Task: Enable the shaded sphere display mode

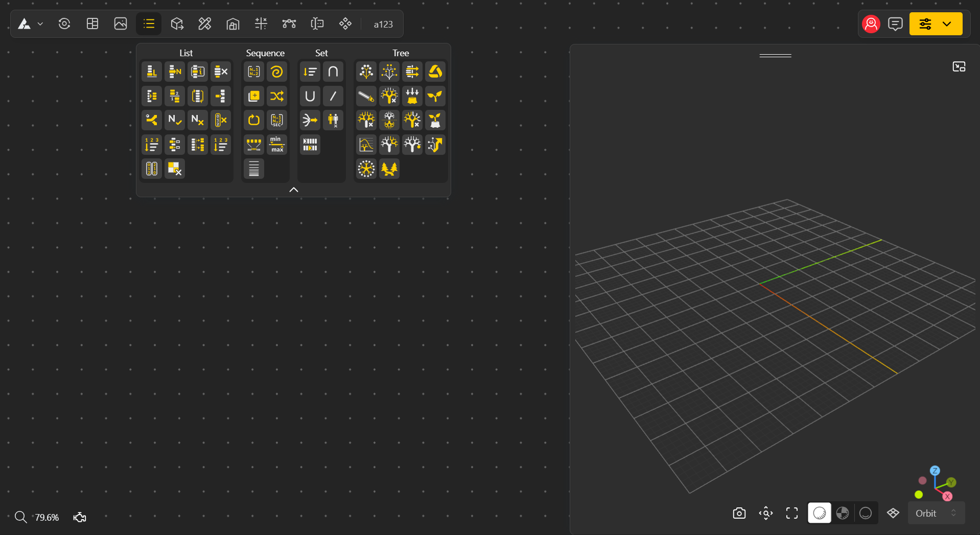Action: (x=819, y=513)
